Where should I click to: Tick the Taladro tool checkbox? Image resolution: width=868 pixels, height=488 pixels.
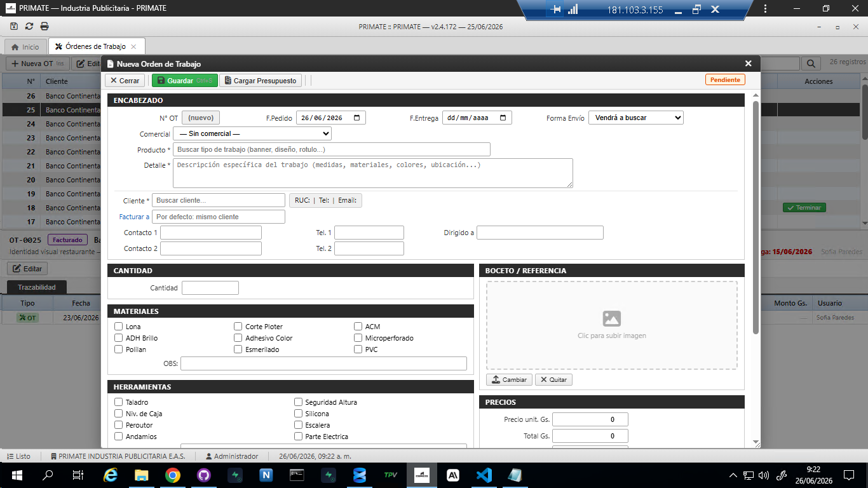coord(119,402)
